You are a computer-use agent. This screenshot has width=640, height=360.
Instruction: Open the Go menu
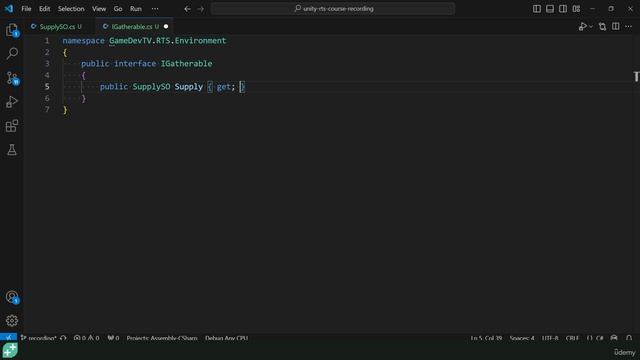(118, 9)
